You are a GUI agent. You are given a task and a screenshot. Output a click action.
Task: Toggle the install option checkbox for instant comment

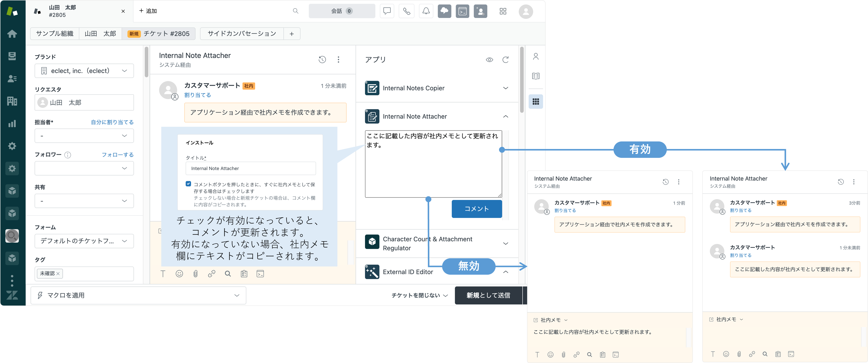(x=188, y=184)
